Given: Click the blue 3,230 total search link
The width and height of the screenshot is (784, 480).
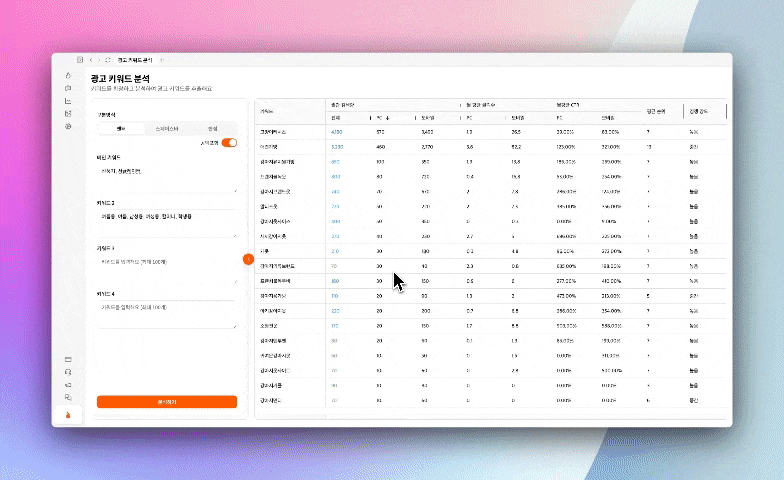Looking at the screenshot, I should (x=337, y=147).
